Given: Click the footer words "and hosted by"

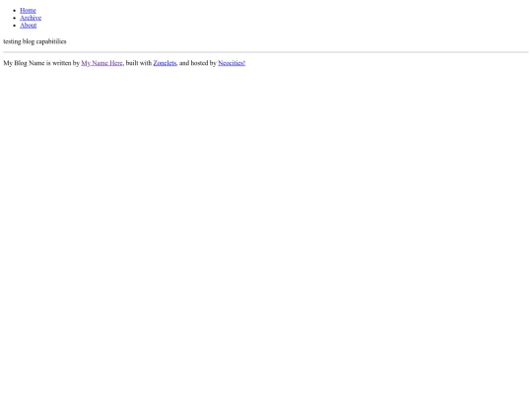Looking at the screenshot, I should [x=198, y=63].
